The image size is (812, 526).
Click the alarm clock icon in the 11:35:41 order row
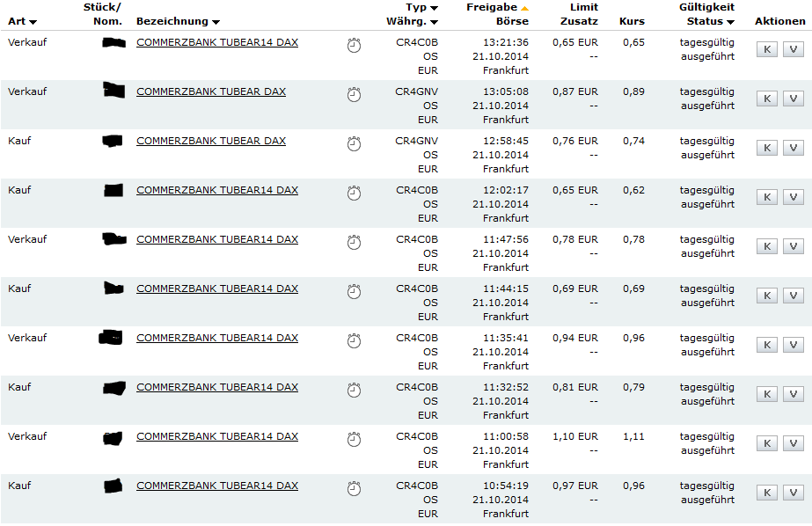pos(354,340)
